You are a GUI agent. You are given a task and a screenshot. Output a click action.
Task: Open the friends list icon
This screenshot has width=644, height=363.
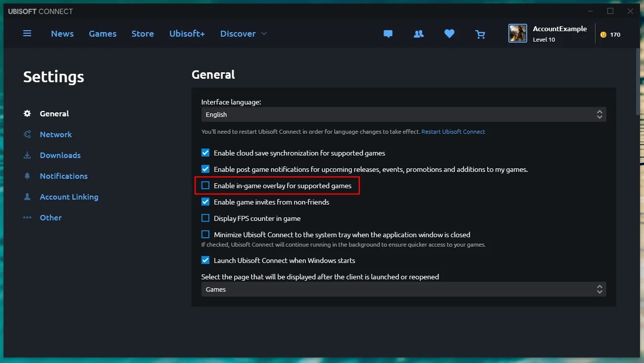[419, 34]
